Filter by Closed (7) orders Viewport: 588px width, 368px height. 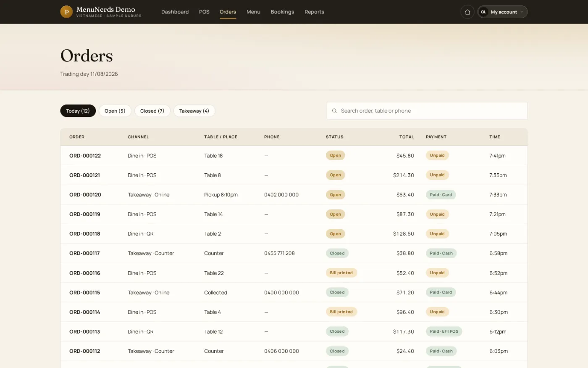(152, 111)
